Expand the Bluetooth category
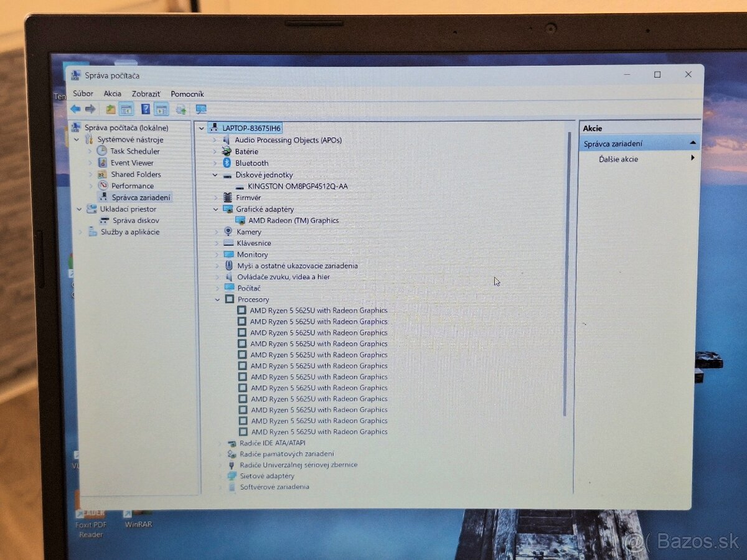 (x=215, y=163)
